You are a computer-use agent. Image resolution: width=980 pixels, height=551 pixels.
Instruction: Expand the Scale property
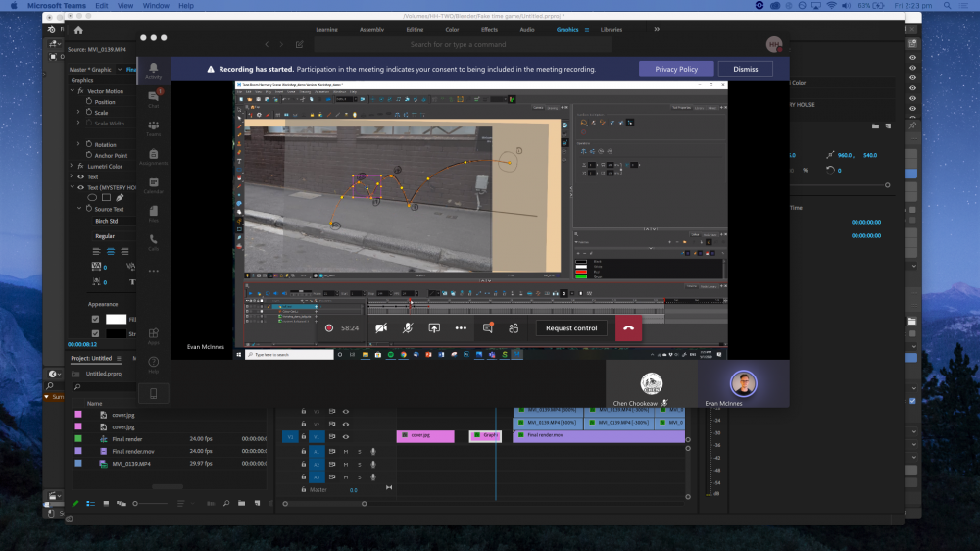click(x=78, y=112)
